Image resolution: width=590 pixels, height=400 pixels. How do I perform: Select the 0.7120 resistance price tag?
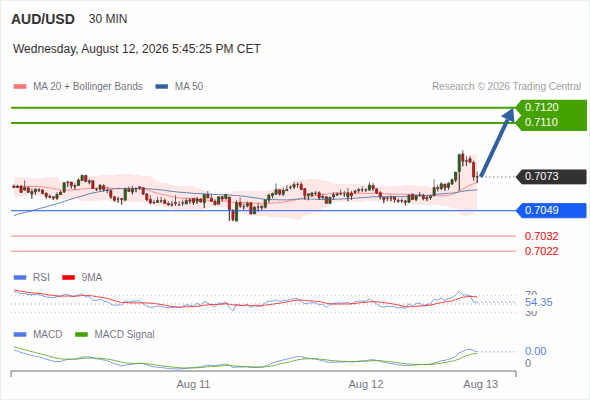(551, 107)
